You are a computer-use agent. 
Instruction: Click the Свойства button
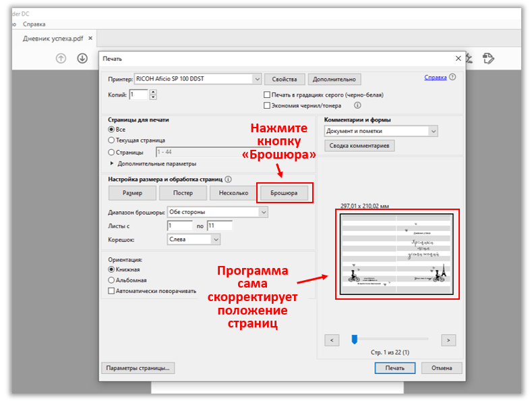(285, 79)
